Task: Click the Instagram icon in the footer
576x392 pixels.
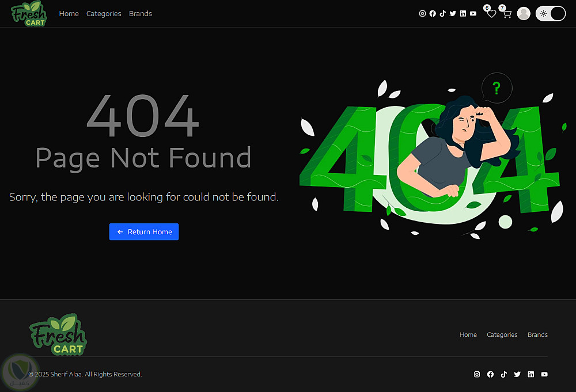Action: [x=477, y=374]
